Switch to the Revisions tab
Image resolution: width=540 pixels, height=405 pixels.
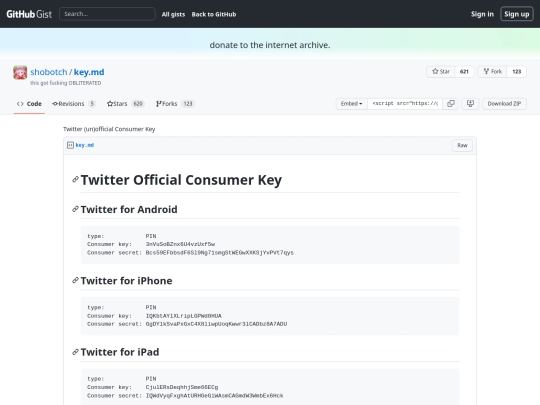(x=74, y=104)
